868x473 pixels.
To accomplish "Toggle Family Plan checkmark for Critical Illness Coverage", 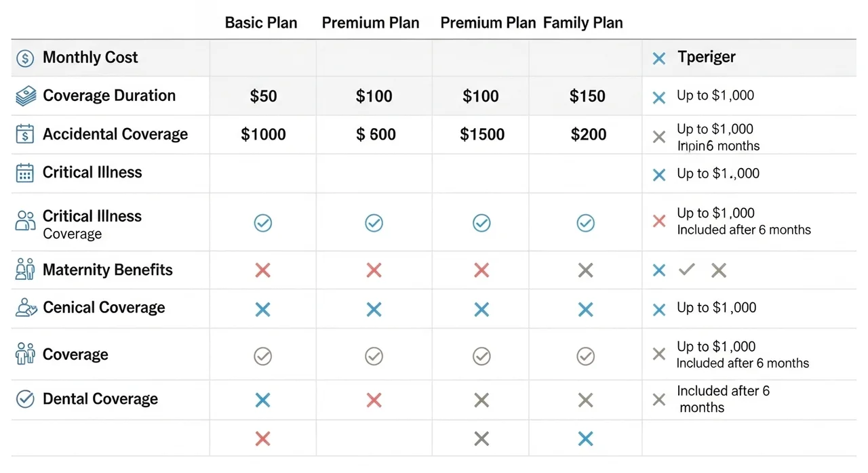I will click(x=585, y=223).
